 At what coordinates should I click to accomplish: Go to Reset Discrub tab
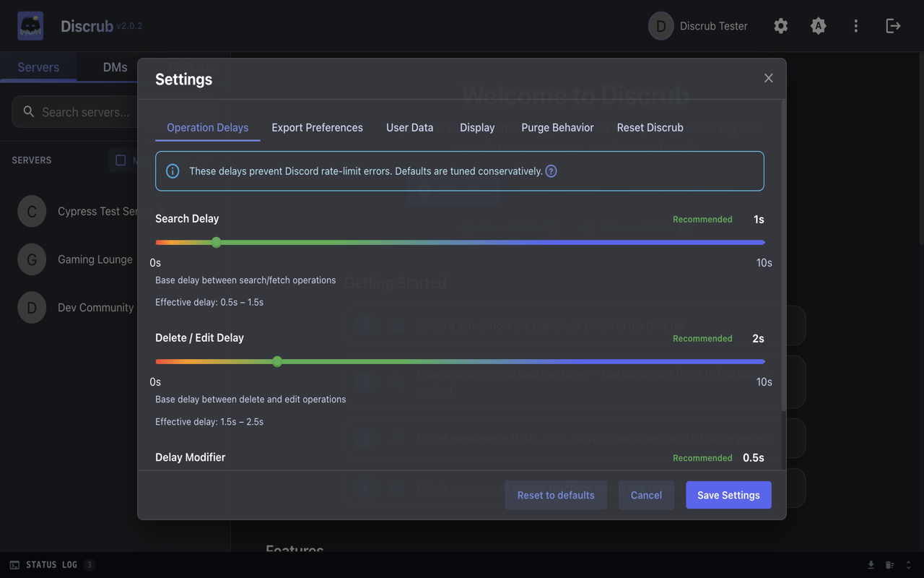coord(650,127)
